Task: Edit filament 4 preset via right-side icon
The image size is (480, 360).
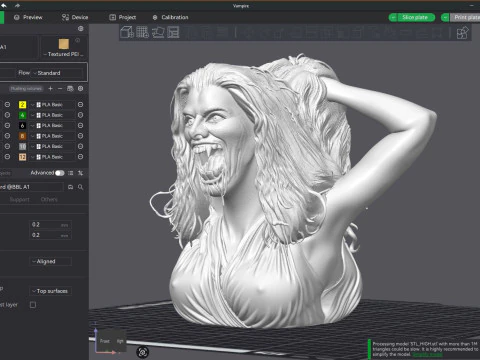Action: 80,115
